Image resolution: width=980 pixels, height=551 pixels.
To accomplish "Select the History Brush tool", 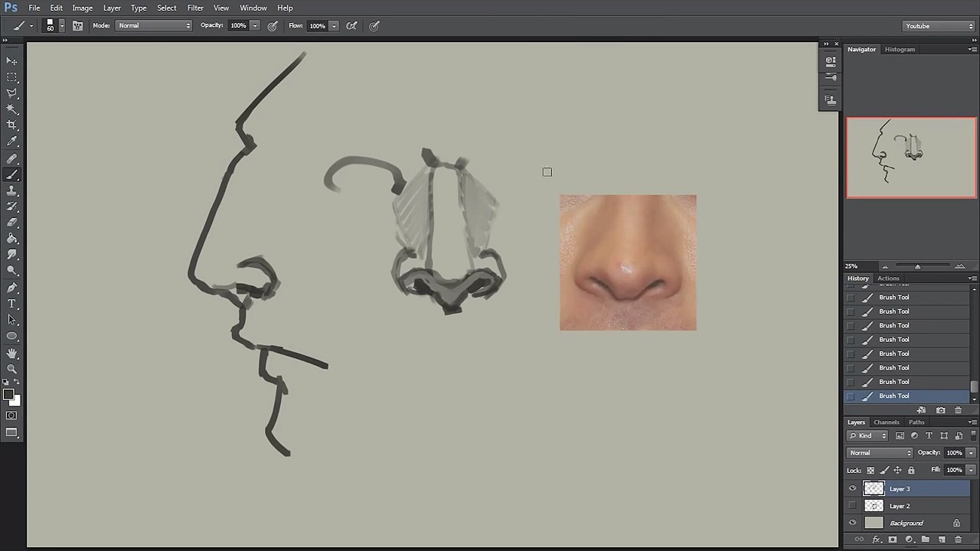I will 12,207.
